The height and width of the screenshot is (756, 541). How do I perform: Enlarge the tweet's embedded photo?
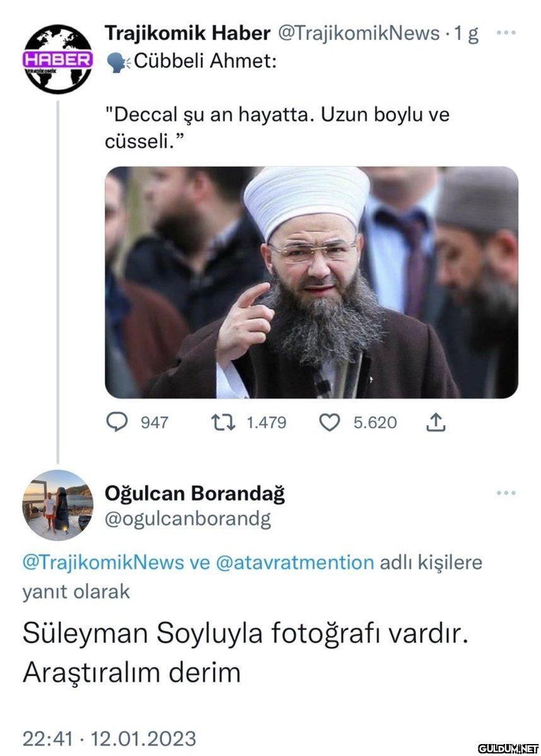point(311,282)
